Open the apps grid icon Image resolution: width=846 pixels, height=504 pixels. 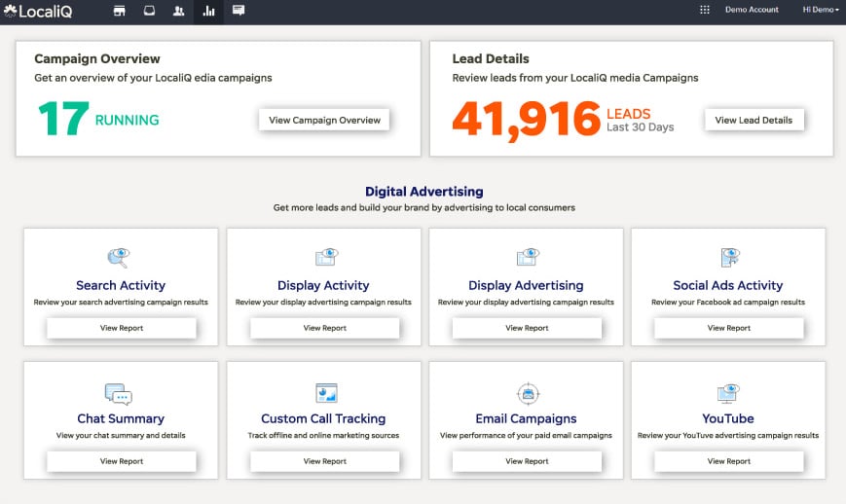(x=705, y=10)
